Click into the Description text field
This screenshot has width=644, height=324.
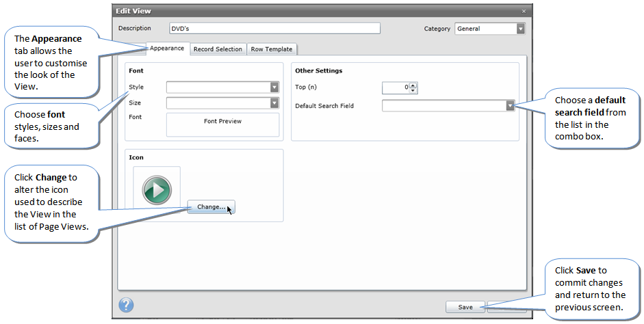pos(274,29)
